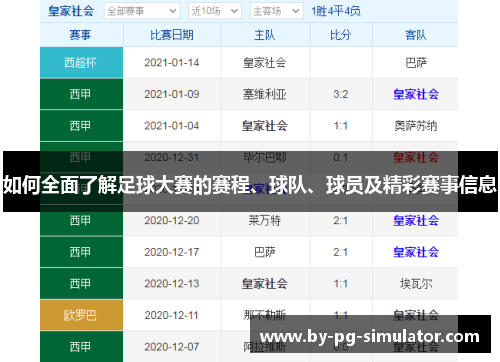500x362 pixels.
Task: Click 西甲 cell in 2021-01-04 row
Action: click(81, 126)
